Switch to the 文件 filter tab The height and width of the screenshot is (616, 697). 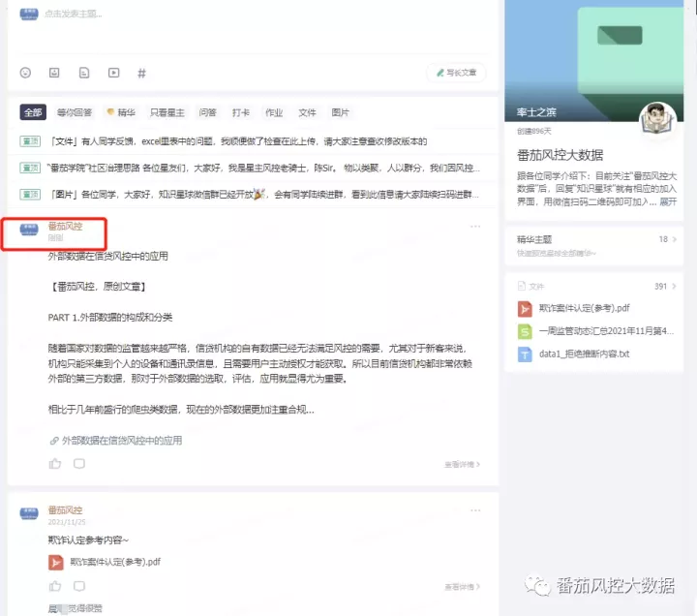[307, 112]
